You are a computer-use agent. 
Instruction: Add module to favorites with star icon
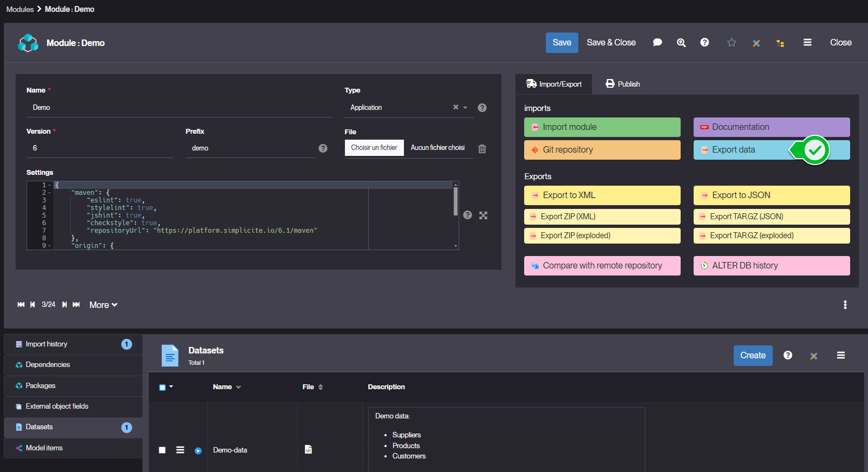[732, 42]
